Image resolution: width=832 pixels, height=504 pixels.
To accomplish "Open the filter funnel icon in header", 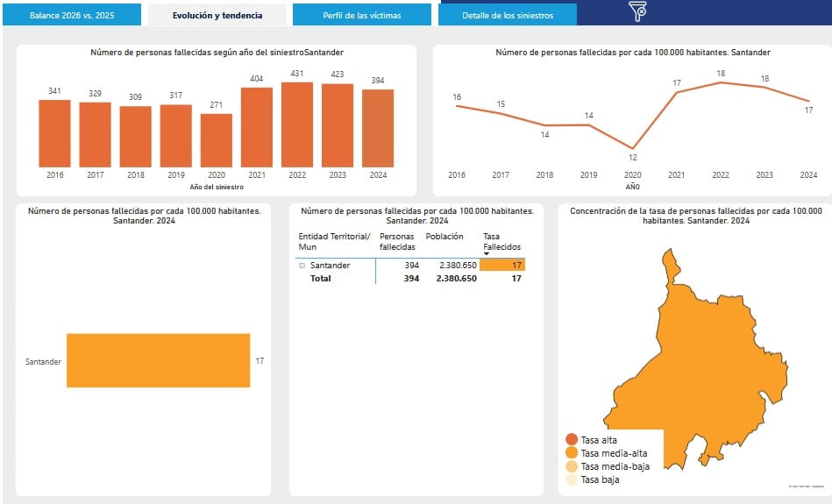I will pyautogui.click(x=637, y=11).
